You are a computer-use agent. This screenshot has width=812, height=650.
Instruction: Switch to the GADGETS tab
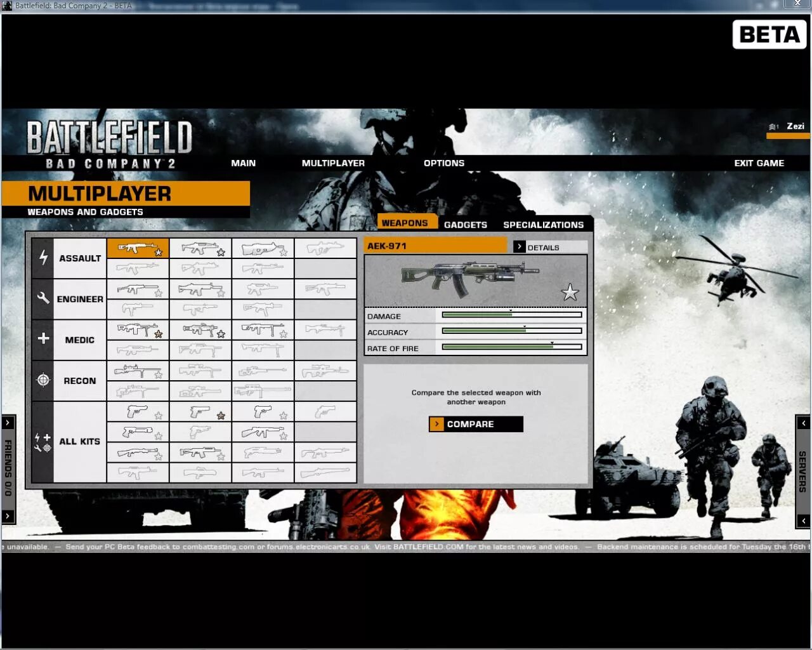coord(466,225)
